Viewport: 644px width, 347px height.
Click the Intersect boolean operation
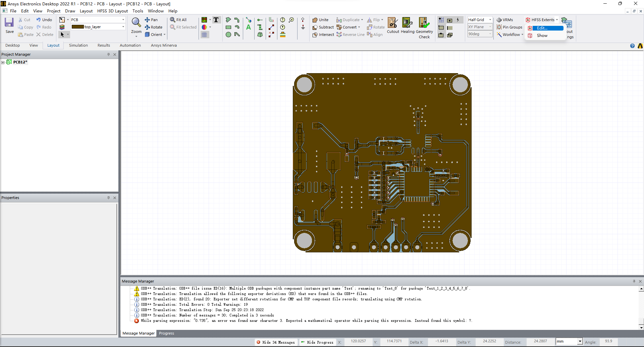coord(323,35)
